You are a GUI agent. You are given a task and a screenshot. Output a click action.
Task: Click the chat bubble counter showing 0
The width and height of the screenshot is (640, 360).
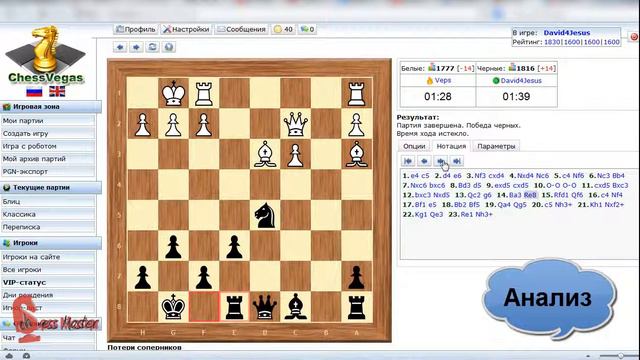[x=307, y=29]
